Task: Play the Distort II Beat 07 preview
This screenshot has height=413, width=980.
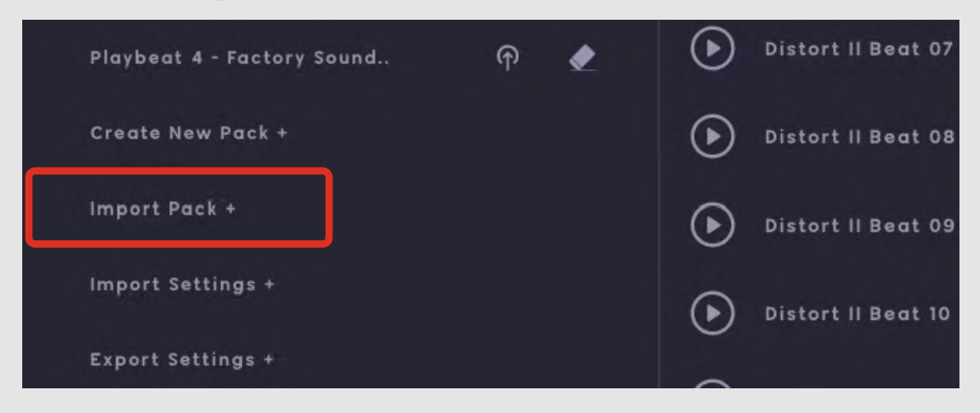Action: [x=712, y=49]
